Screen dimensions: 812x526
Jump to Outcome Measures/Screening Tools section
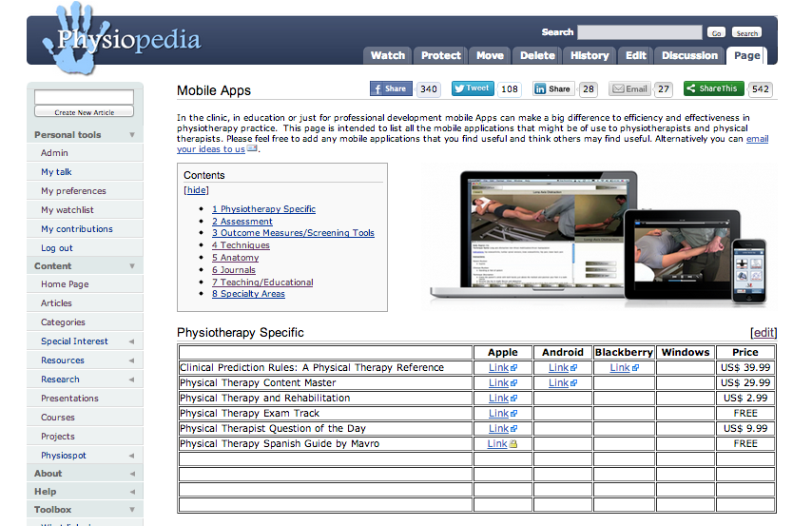293,233
